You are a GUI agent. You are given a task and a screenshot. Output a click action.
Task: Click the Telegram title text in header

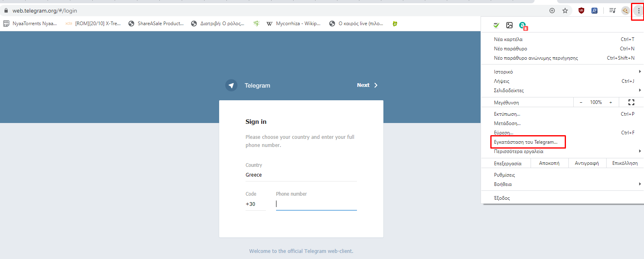[257, 86]
